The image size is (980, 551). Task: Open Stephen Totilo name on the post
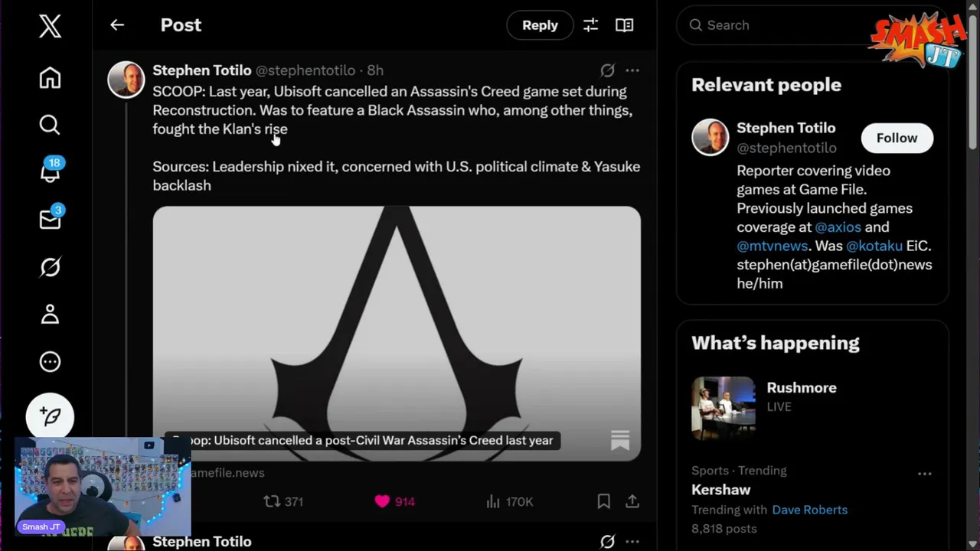[202, 70]
